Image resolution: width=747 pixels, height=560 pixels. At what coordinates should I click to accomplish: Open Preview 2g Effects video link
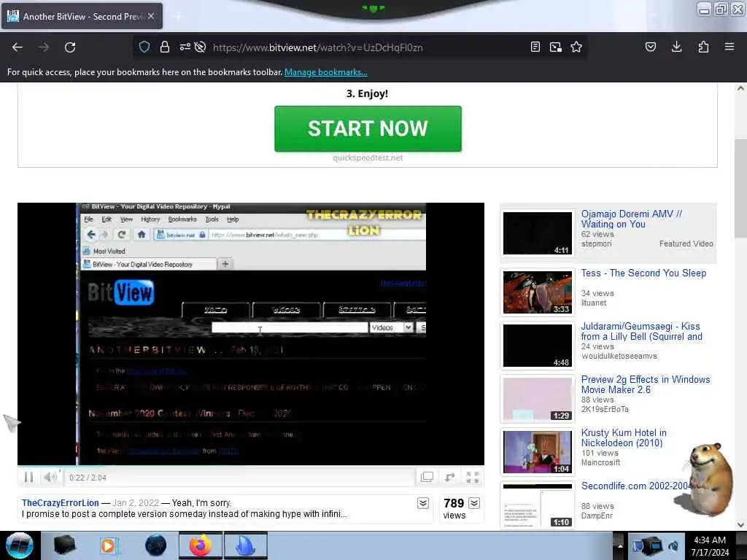646,384
